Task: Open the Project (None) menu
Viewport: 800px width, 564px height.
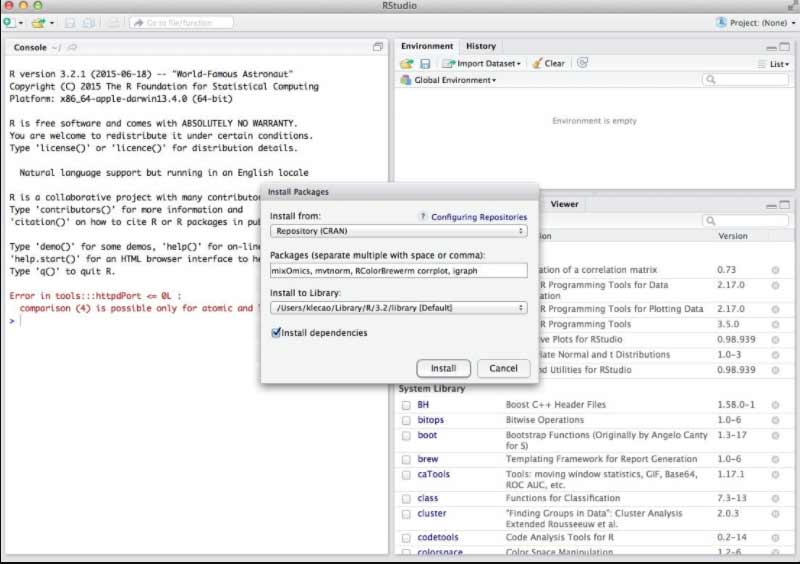Action: tap(756, 22)
